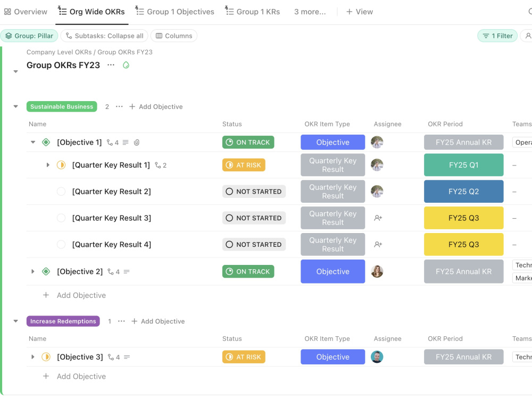
Task: Open the Columns settings
Action: pyautogui.click(x=174, y=36)
